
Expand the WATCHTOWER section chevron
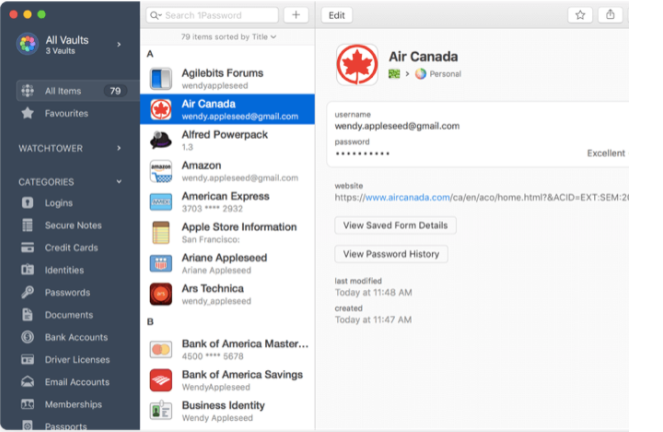tap(119, 148)
